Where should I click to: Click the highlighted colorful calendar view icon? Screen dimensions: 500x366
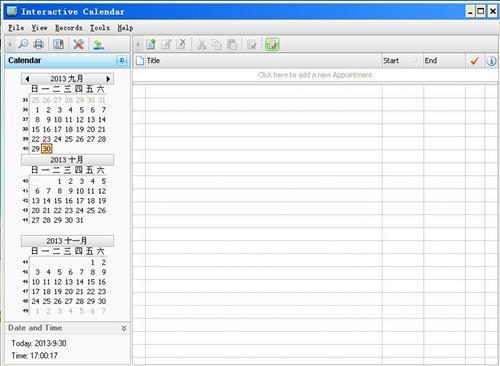272,44
